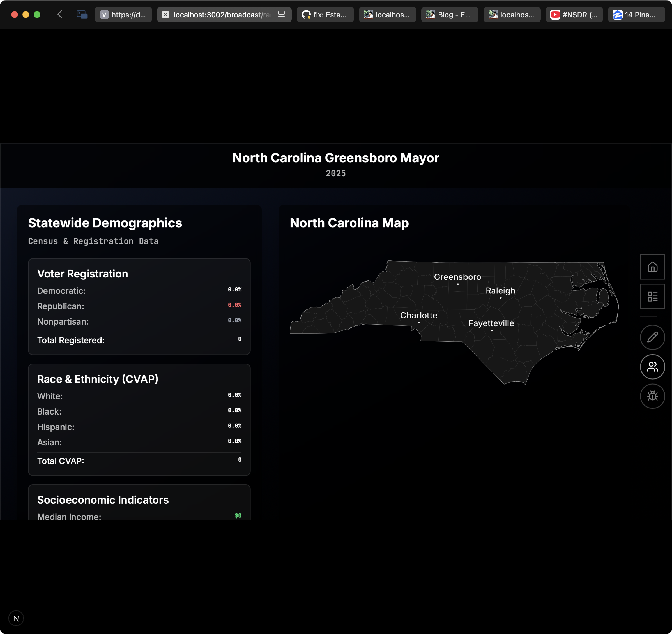Click the home icon in right sidebar
This screenshot has width=672, height=634.
652,267
